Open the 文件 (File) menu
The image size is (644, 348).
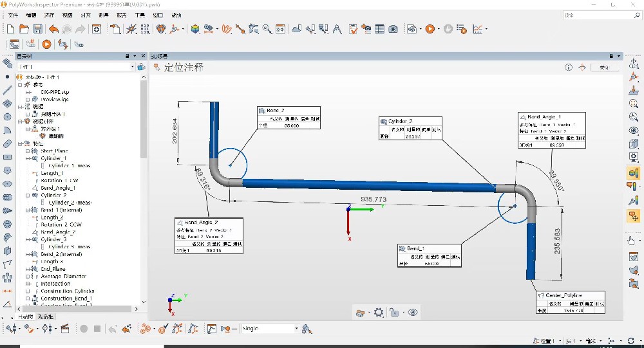point(13,15)
